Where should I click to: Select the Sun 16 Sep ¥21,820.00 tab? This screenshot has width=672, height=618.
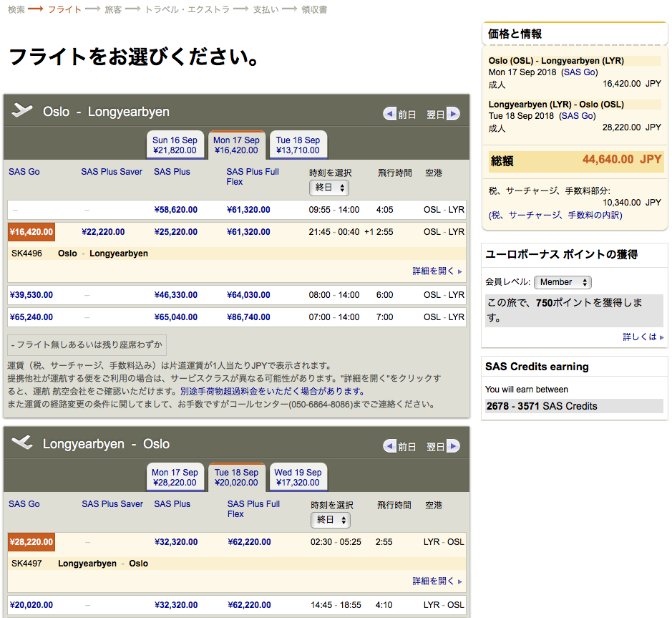click(175, 145)
